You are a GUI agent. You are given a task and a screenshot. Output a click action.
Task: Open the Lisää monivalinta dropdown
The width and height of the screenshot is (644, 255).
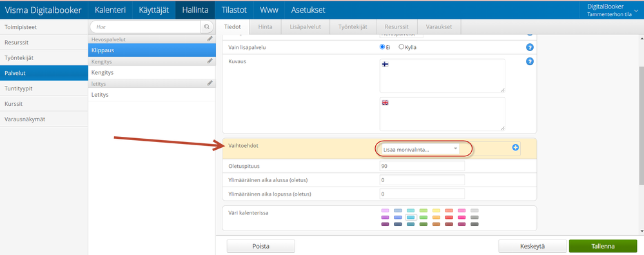(420, 149)
